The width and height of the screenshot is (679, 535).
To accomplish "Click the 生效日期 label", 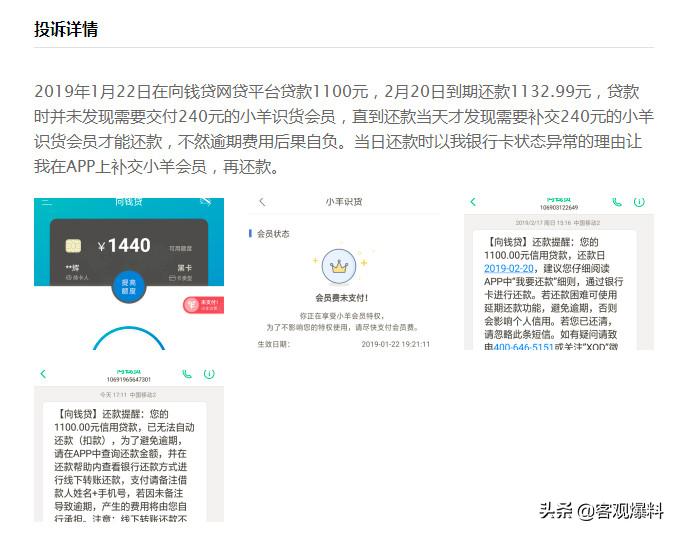I will tap(273, 344).
